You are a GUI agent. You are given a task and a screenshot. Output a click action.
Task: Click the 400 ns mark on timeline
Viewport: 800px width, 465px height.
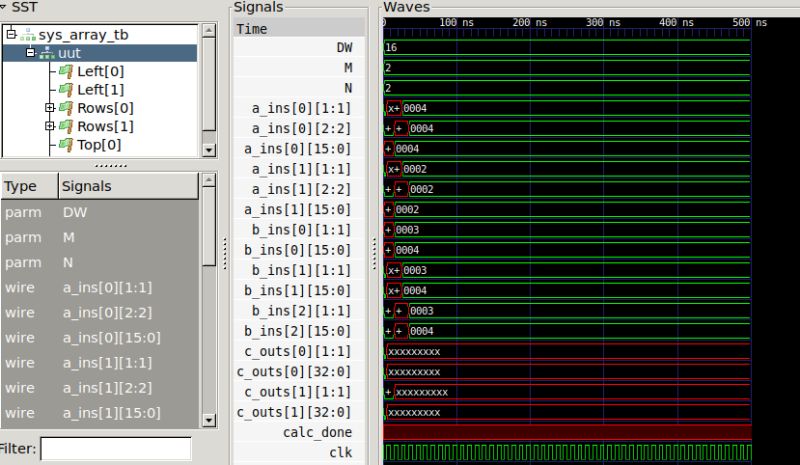677,22
